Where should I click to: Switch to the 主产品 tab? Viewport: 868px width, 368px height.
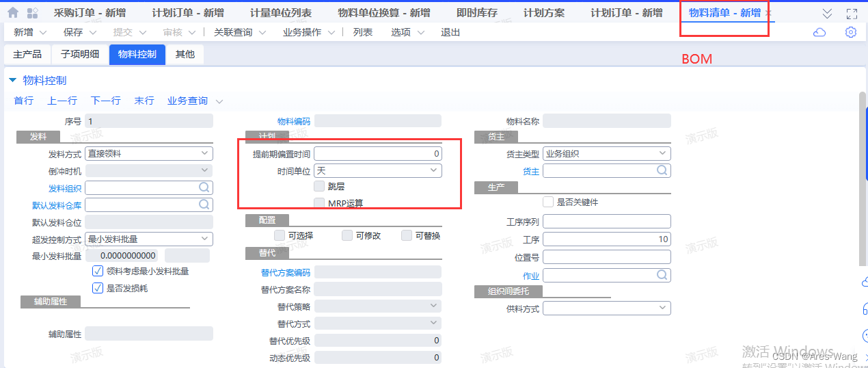(x=27, y=55)
